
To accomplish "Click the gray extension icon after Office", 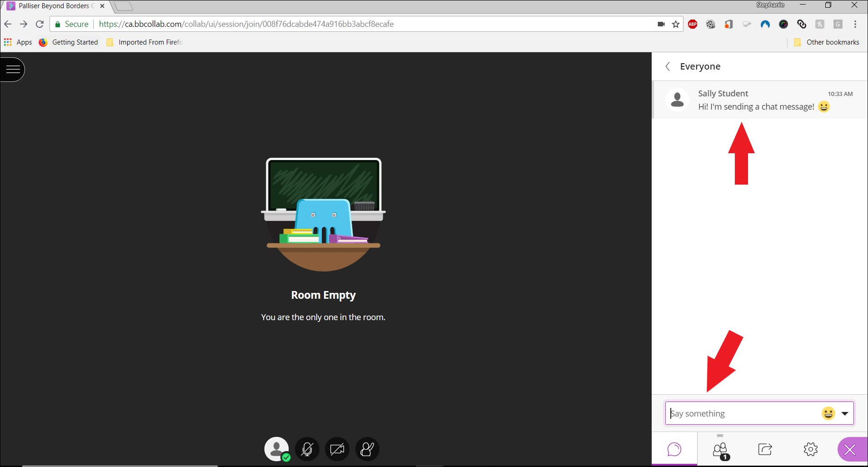I will pyautogui.click(x=747, y=24).
